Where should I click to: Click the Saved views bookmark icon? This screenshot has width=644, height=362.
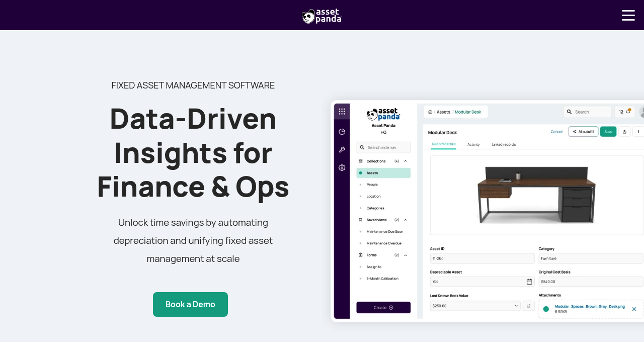click(360, 220)
